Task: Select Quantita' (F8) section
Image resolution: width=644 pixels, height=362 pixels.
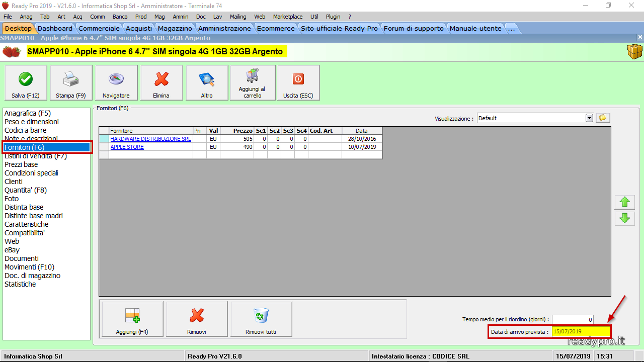Action: pyautogui.click(x=26, y=190)
